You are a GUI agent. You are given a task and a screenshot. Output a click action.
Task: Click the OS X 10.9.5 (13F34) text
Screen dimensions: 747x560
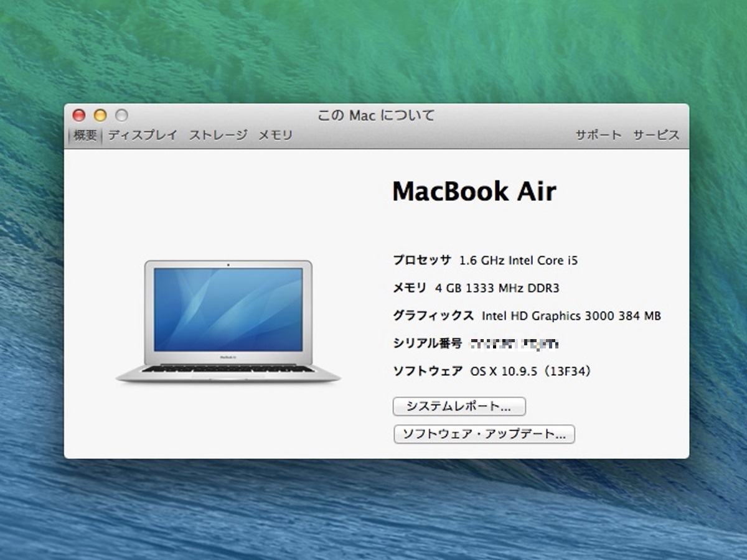click(530, 371)
